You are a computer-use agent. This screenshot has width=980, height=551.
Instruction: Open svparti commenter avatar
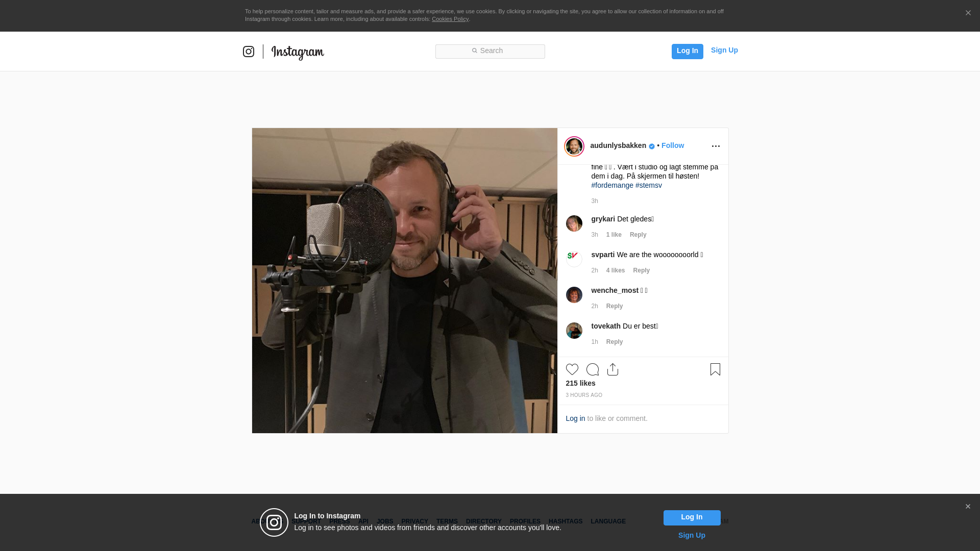(x=574, y=259)
